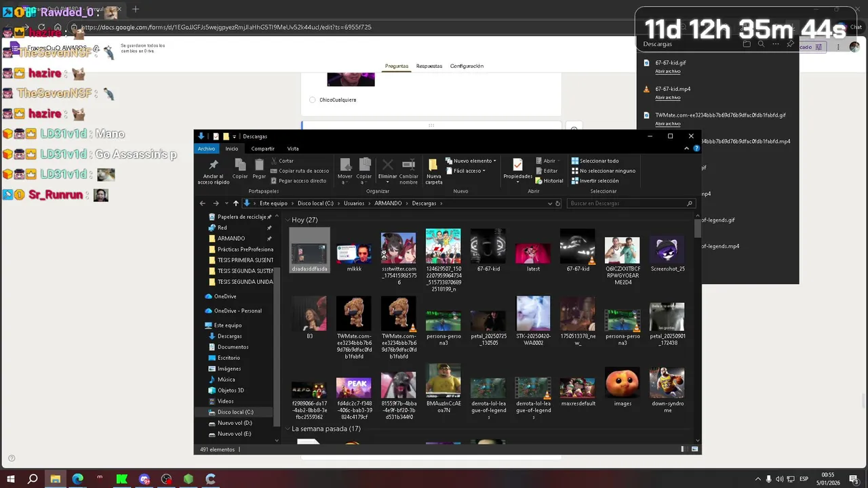Click the Editar ribbon command

tap(547, 171)
